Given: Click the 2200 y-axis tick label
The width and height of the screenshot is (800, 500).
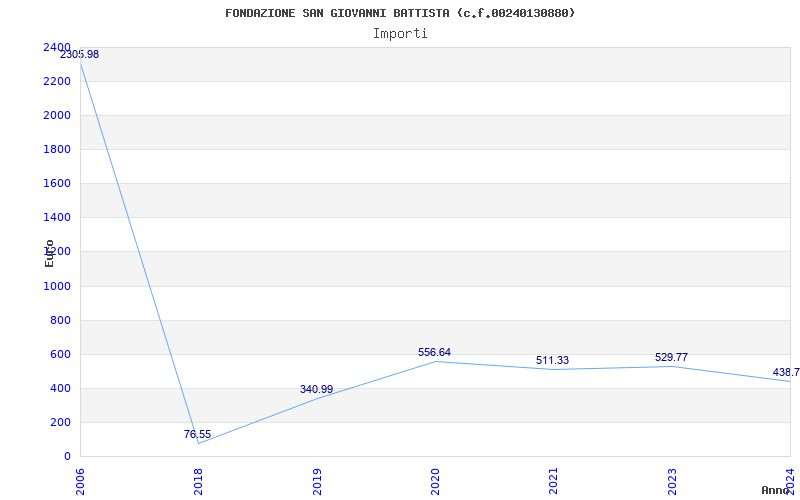Looking at the screenshot, I should coord(57,82).
